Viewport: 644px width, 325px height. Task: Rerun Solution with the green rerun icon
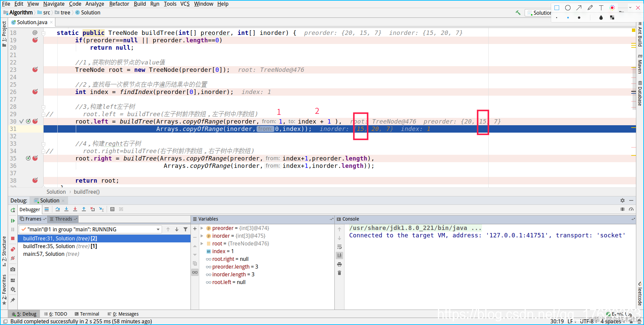point(13,210)
